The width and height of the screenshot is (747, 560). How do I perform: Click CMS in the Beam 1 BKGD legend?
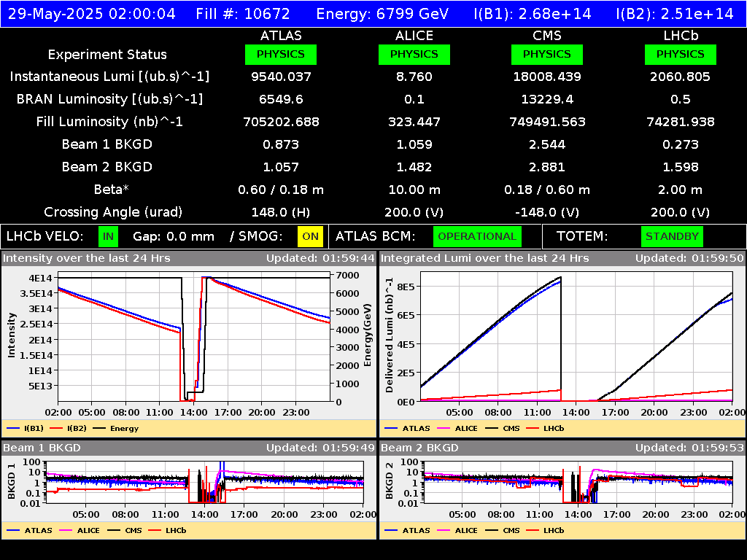133,531
